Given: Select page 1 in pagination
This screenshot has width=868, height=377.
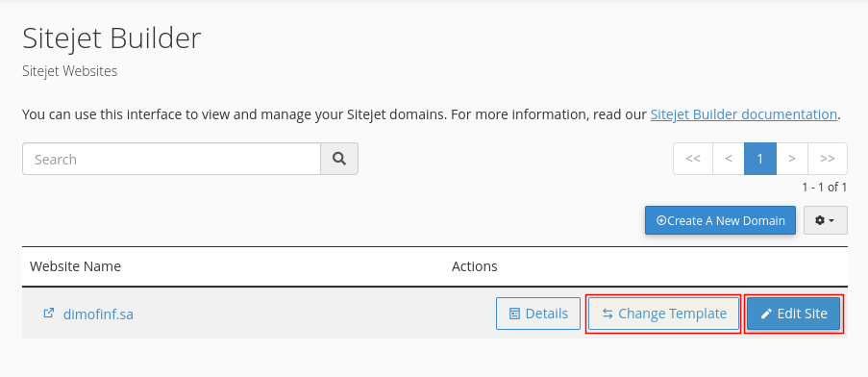Looking at the screenshot, I should (x=760, y=159).
